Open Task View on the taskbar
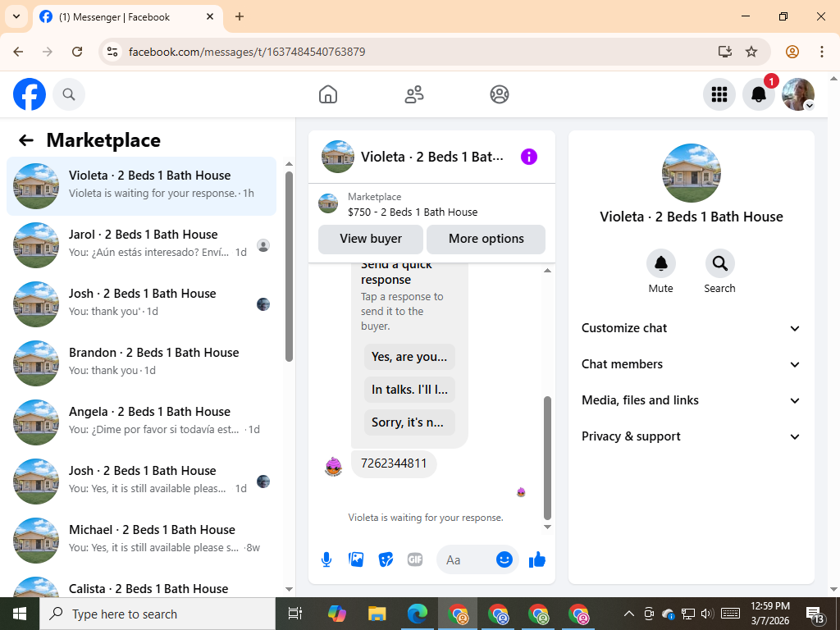This screenshot has width=840, height=630. pyautogui.click(x=295, y=614)
